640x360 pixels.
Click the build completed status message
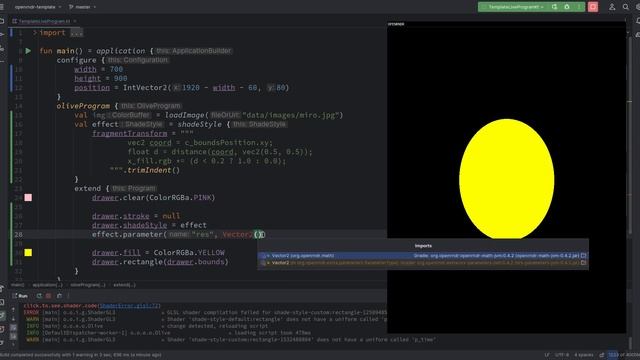pyautogui.click(x=81, y=355)
